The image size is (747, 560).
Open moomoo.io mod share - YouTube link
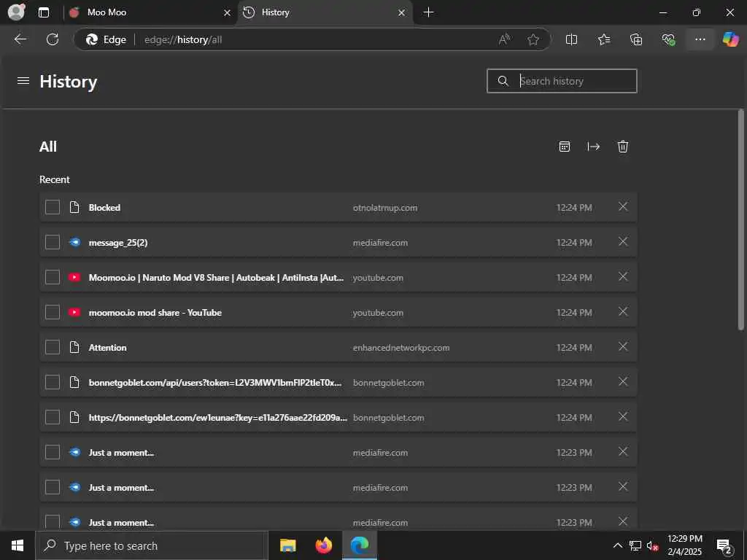tap(155, 313)
